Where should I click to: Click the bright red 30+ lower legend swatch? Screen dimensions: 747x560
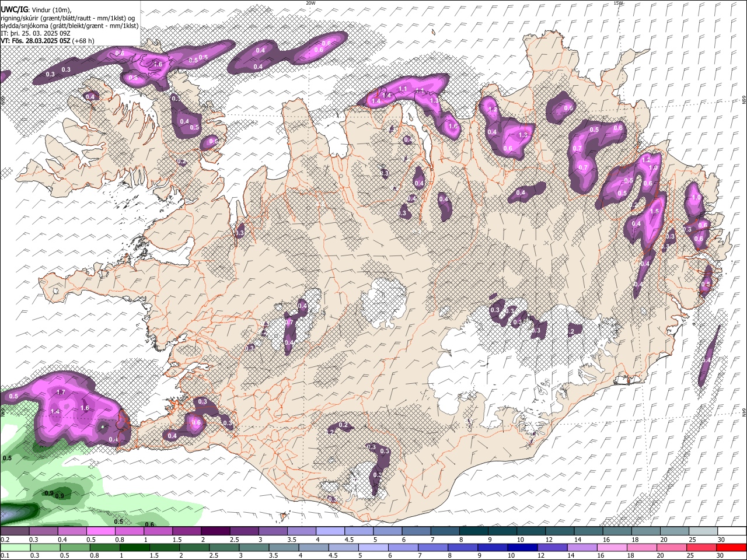tap(732, 547)
